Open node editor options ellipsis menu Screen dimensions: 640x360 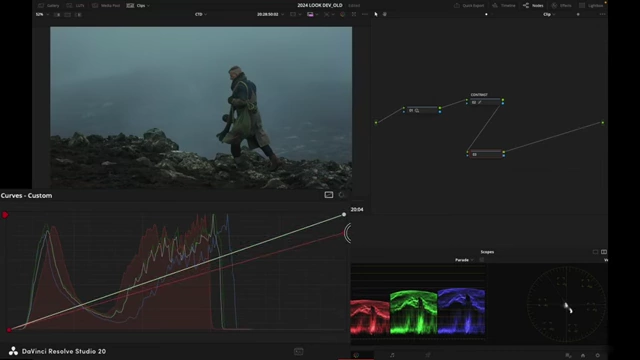tap(602, 14)
